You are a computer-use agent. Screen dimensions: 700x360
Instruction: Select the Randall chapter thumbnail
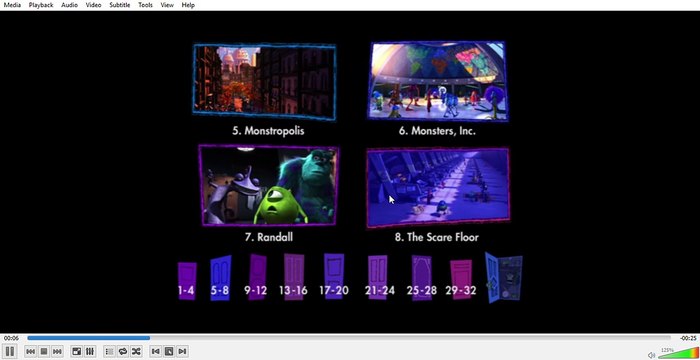click(x=269, y=185)
